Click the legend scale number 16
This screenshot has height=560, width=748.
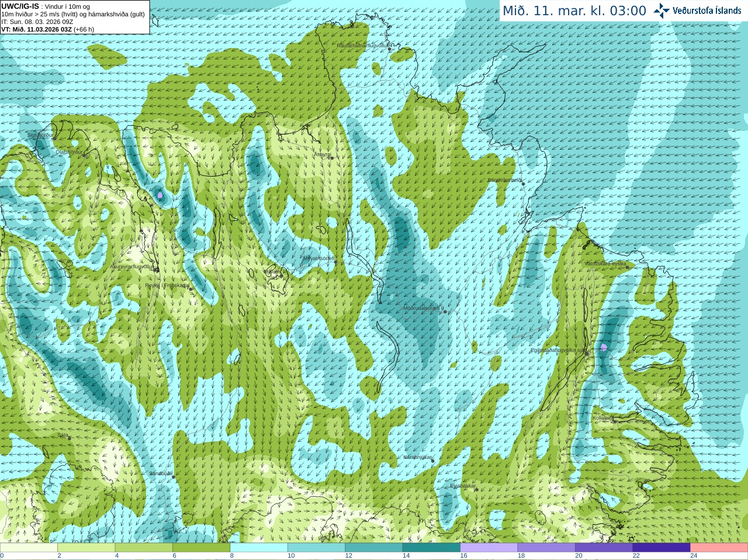(x=463, y=556)
